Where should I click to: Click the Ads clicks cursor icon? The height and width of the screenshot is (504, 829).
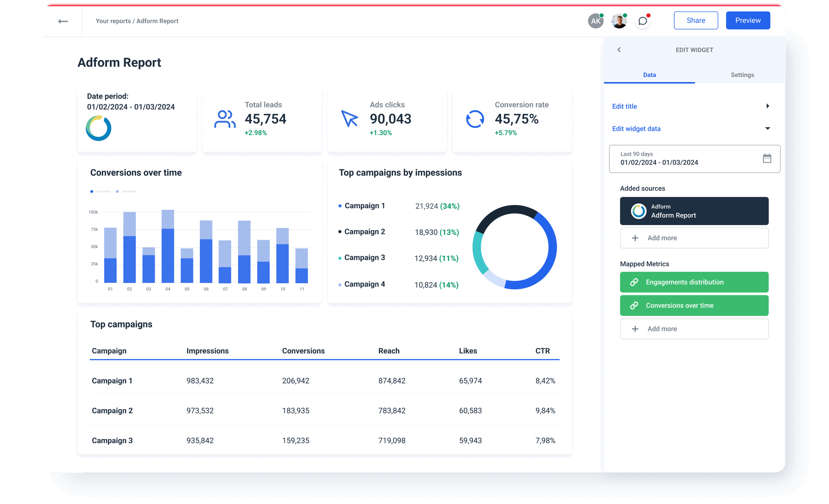tap(349, 119)
